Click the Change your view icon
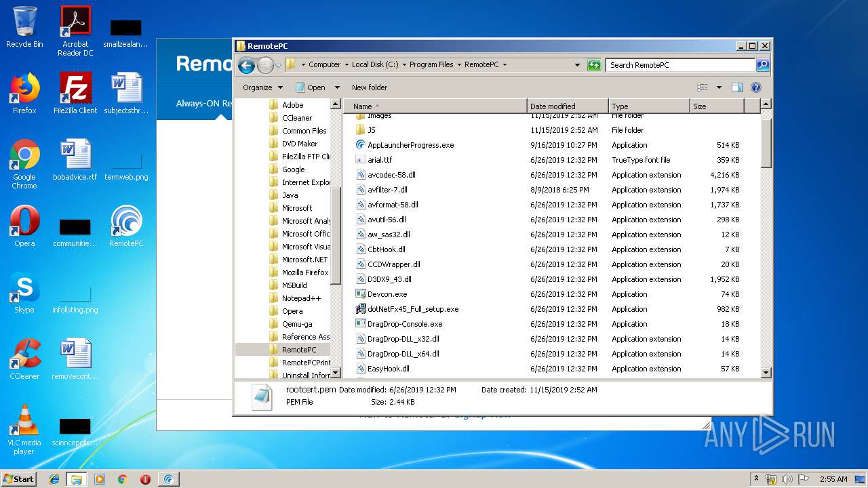 click(703, 87)
